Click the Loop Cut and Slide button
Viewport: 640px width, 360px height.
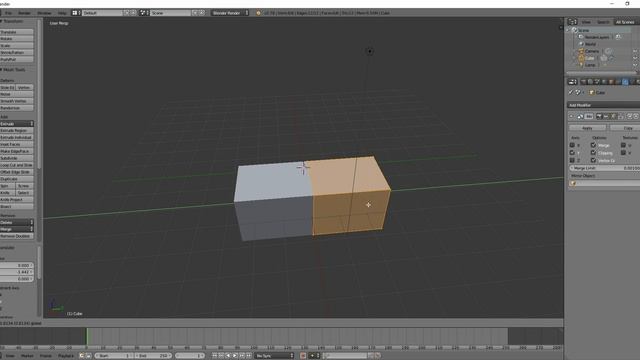click(x=17, y=165)
